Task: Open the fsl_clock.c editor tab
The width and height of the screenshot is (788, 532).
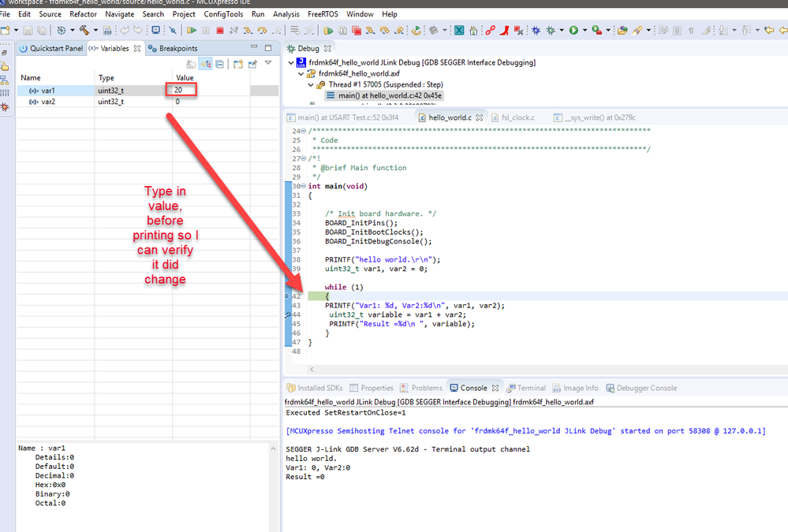Action: coord(513,117)
